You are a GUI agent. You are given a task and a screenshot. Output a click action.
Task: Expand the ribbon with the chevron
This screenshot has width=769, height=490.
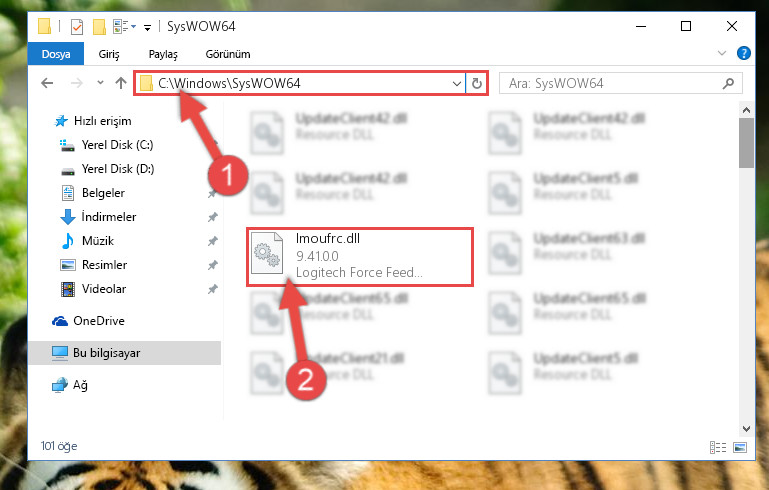pyautogui.click(x=721, y=53)
